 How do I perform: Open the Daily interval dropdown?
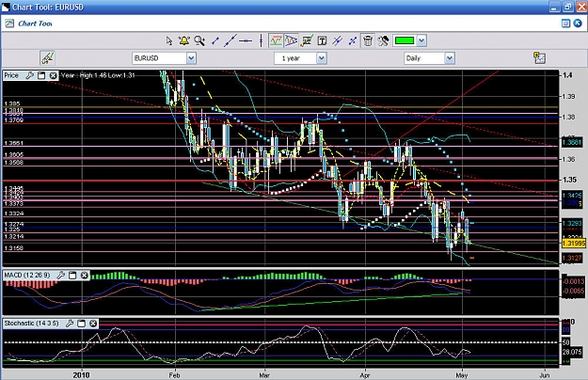coord(450,58)
